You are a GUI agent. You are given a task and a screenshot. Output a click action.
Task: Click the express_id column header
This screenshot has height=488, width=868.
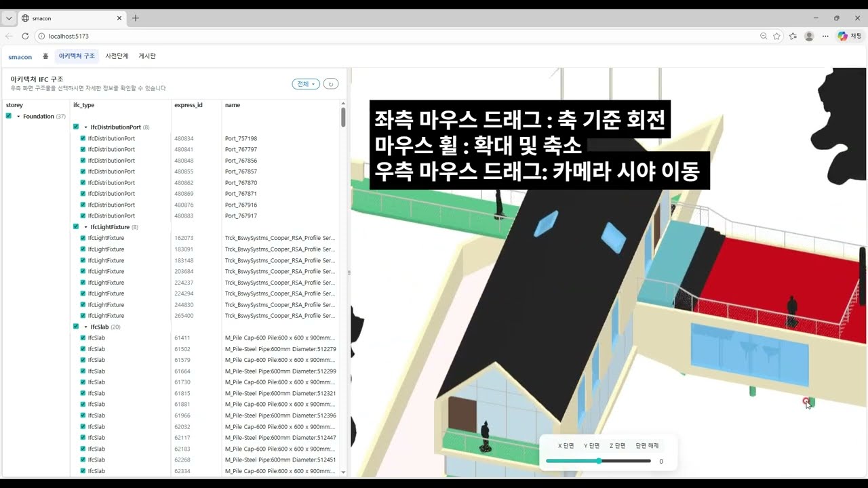click(189, 105)
